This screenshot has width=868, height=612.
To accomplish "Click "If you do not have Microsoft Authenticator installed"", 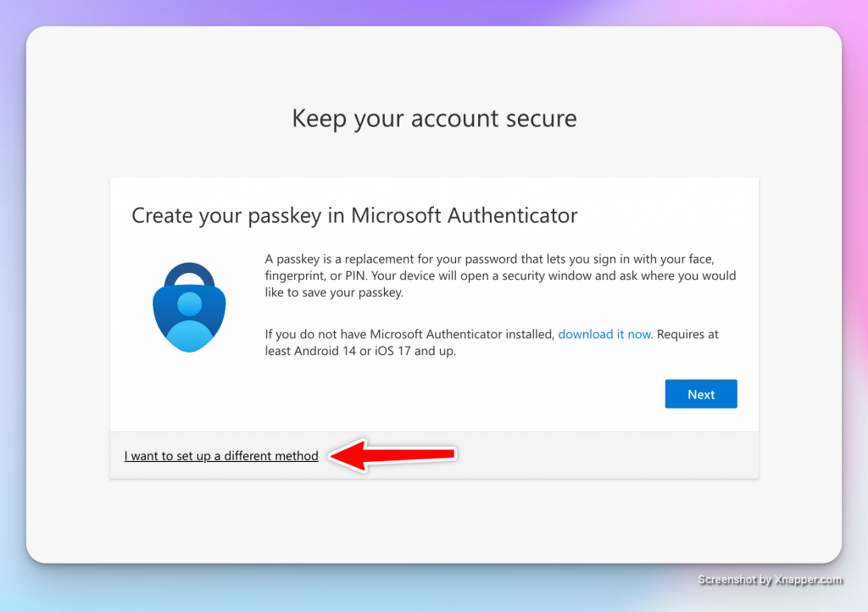I will click(x=410, y=334).
